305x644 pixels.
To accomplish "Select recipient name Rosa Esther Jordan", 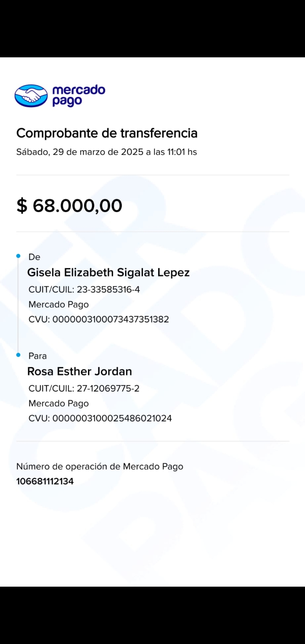I will (80, 371).
